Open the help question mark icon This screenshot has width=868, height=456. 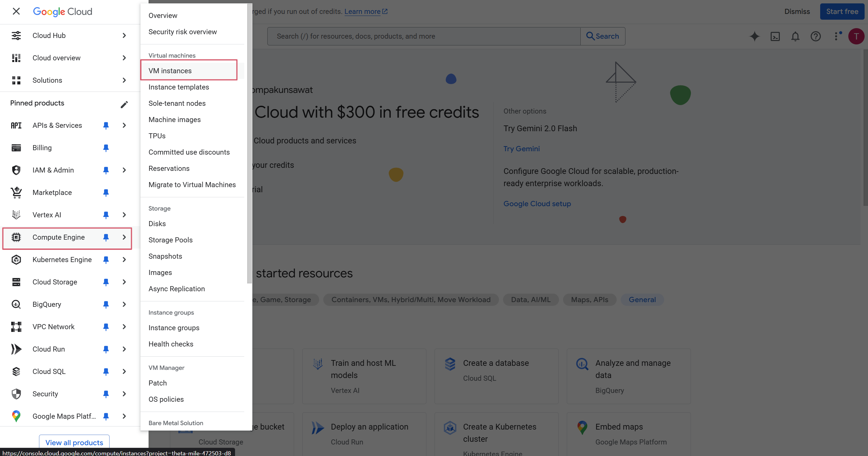[x=815, y=36]
